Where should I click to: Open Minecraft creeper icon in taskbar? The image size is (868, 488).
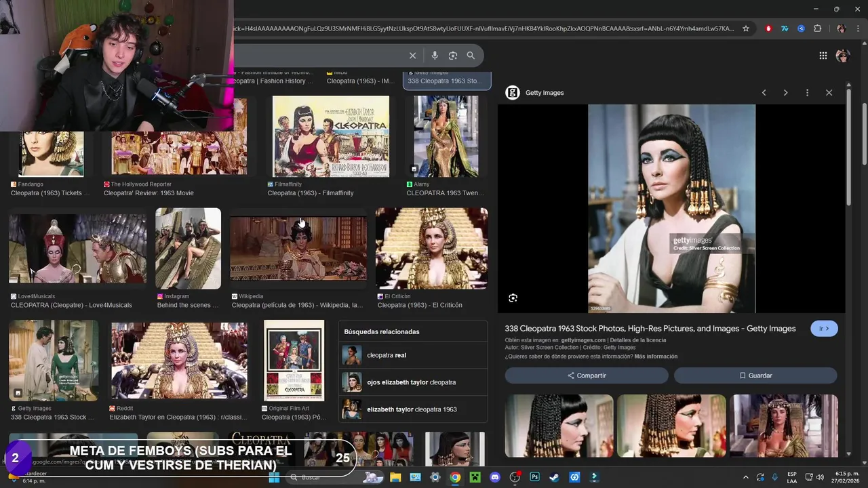475,477
